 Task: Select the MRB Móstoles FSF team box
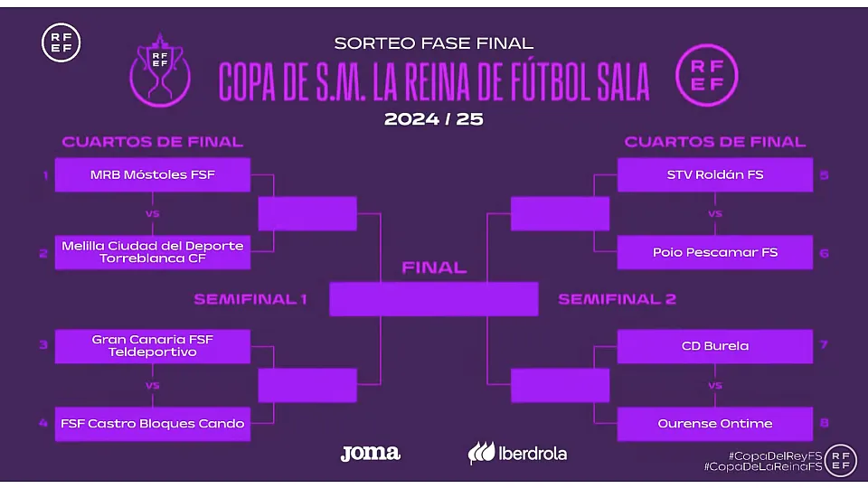click(x=152, y=175)
